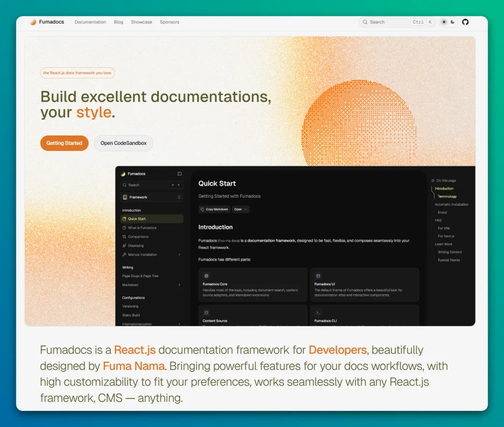The width and height of the screenshot is (504, 427).
Task: Expand Manual Installation sidebar item
Action: click(x=179, y=255)
